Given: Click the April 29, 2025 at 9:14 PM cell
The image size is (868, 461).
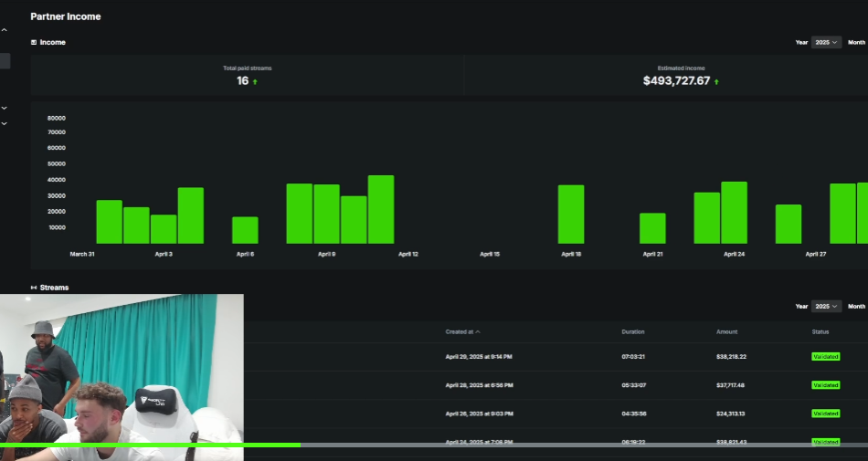Looking at the screenshot, I should (x=479, y=357).
